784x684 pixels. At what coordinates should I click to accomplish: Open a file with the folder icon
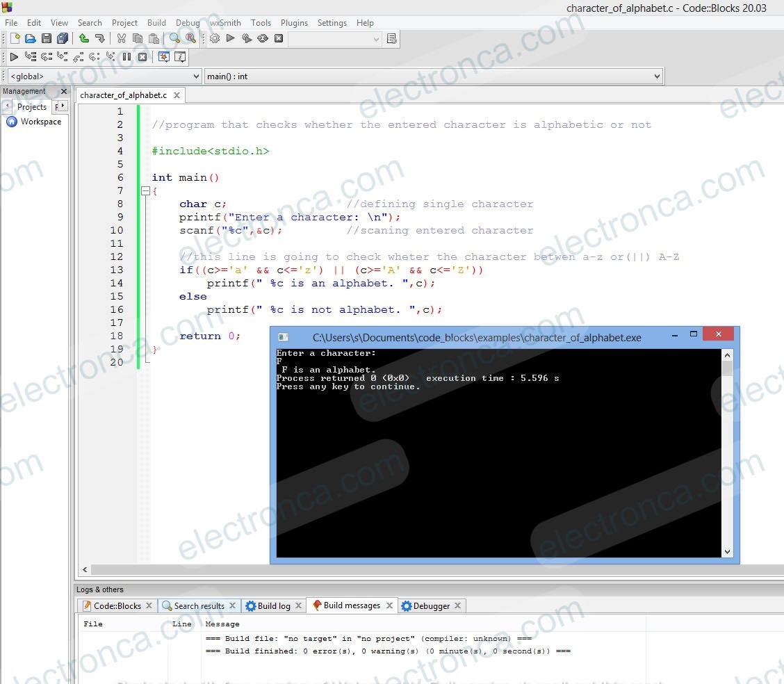(x=30, y=39)
